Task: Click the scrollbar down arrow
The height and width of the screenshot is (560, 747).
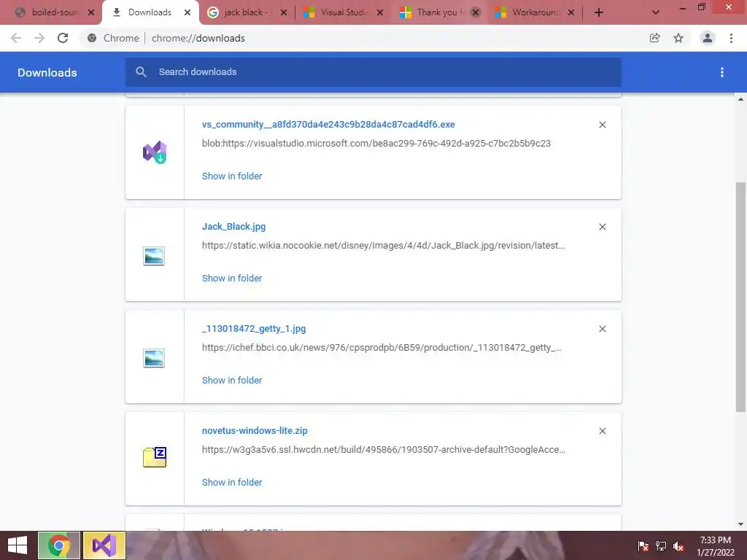Action: point(740,524)
